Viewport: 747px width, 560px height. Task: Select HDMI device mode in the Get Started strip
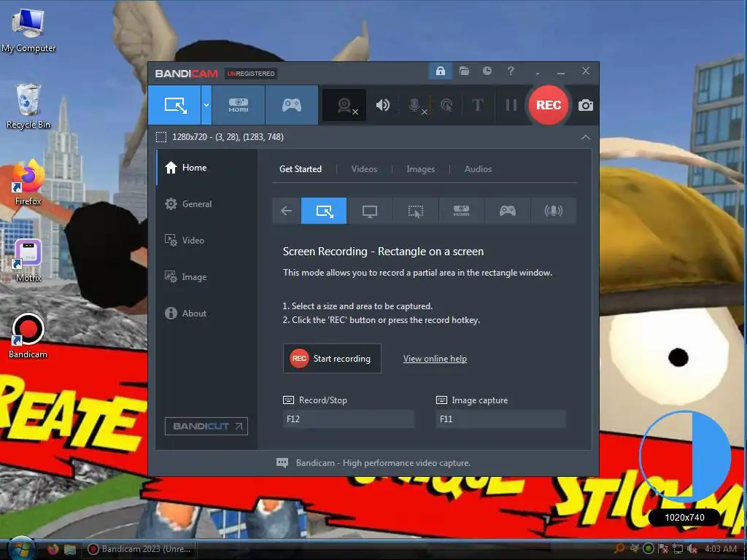pos(461,211)
